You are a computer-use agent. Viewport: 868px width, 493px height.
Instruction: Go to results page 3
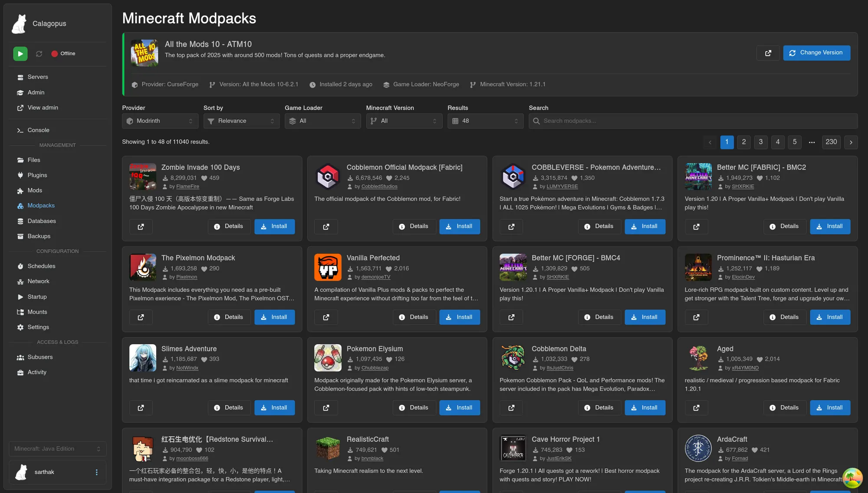(760, 142)
